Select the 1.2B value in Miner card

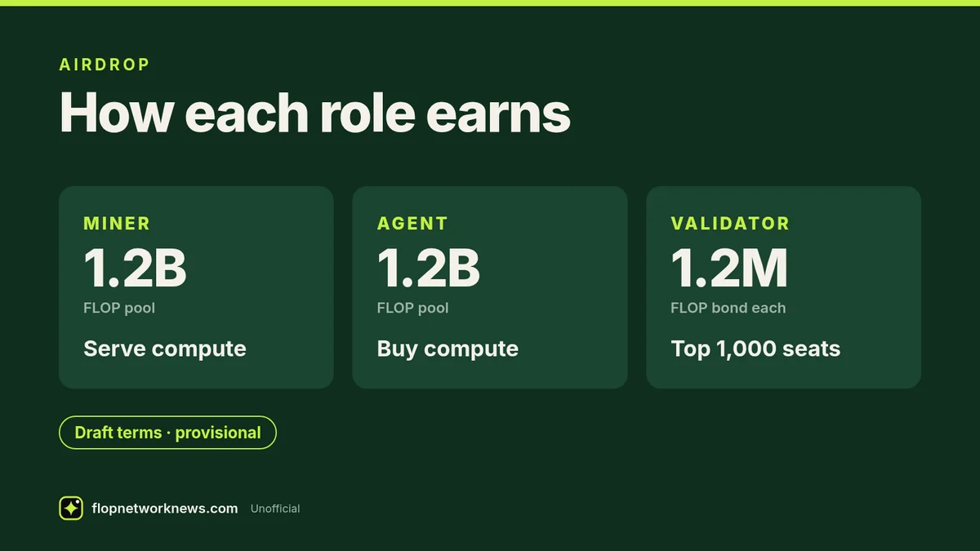pyautogui.click(x=135, y=269)
